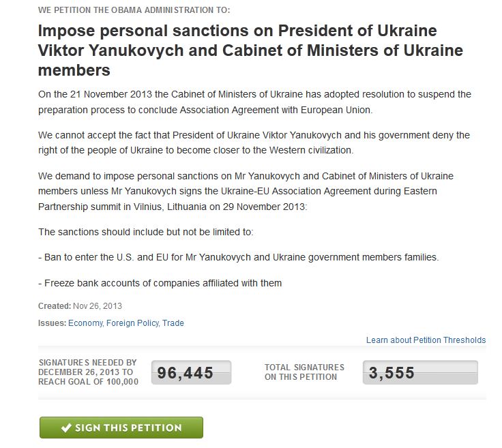The image size is (502, 448).
Task: Follow the Foreign Policy issue link
Action: pyautogui.click(x=132, y=323)
